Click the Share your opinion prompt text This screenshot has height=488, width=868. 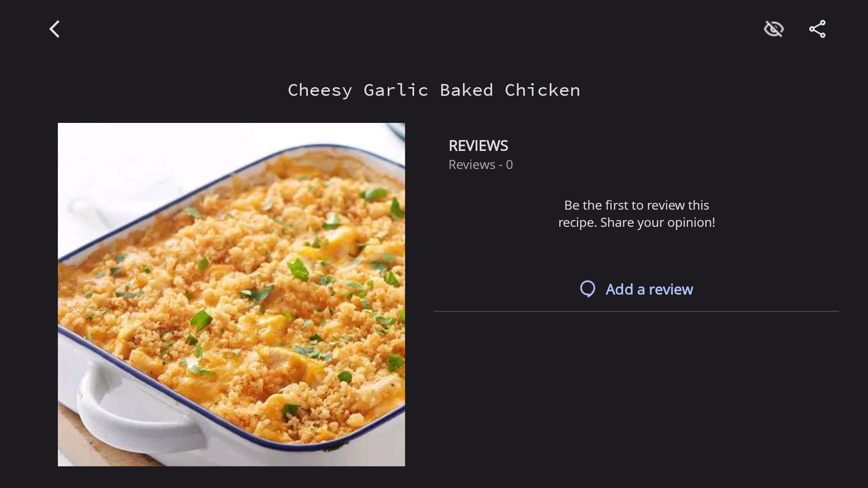tap(658, 222)
